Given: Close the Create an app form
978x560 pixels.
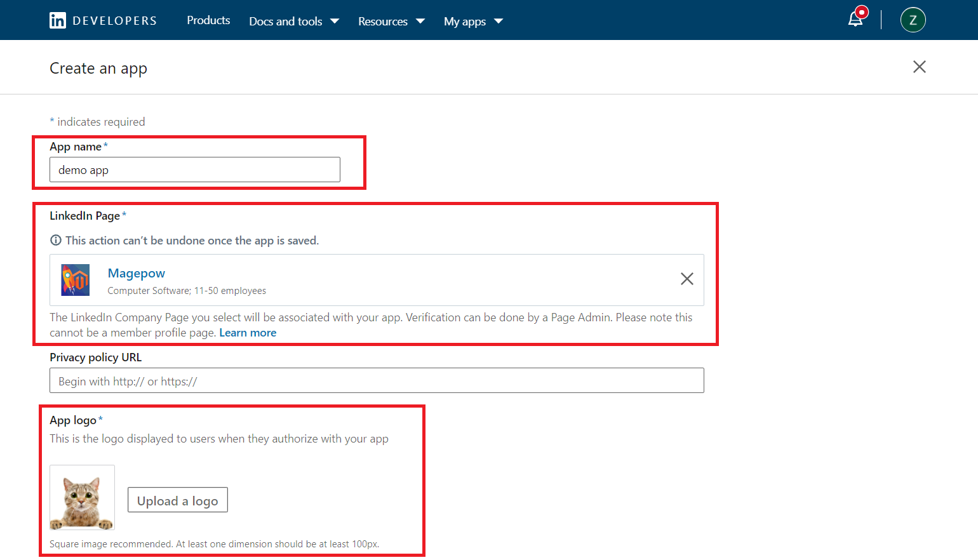Looking at the screenshot, I should pyautogui.click(x=919, y=67).
